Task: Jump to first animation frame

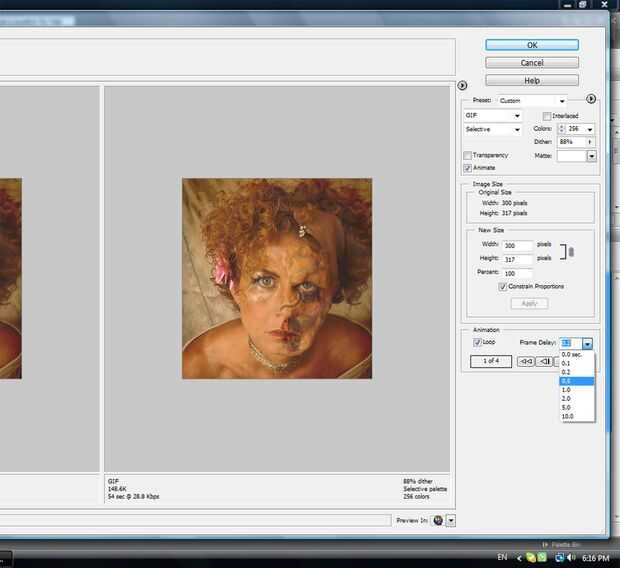Action: tap(525, 361)
